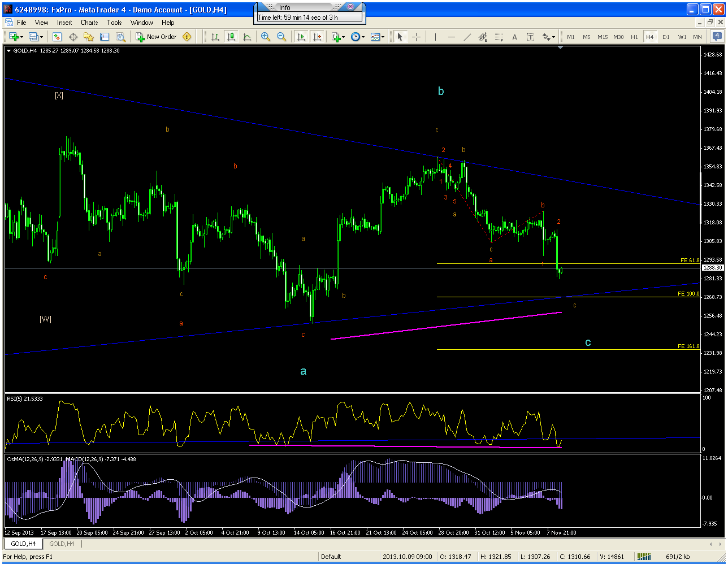Viewport: 728px width, 564px height.
Task: Select the Fibonacci Retracement tool
Action: (499, 37)
